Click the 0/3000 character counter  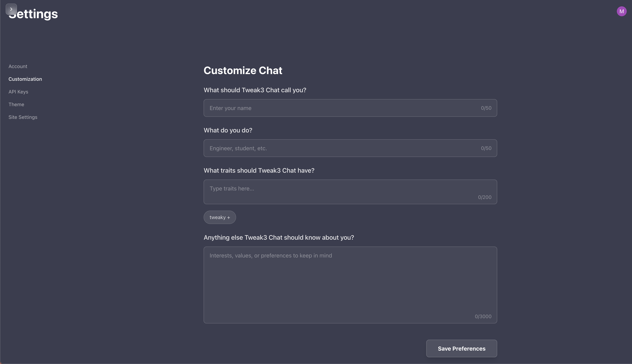click(483, 317)
